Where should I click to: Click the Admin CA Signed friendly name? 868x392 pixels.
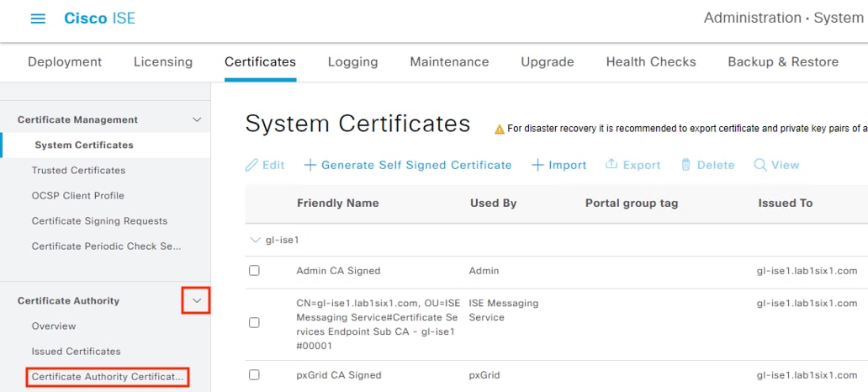pos(338,271)
